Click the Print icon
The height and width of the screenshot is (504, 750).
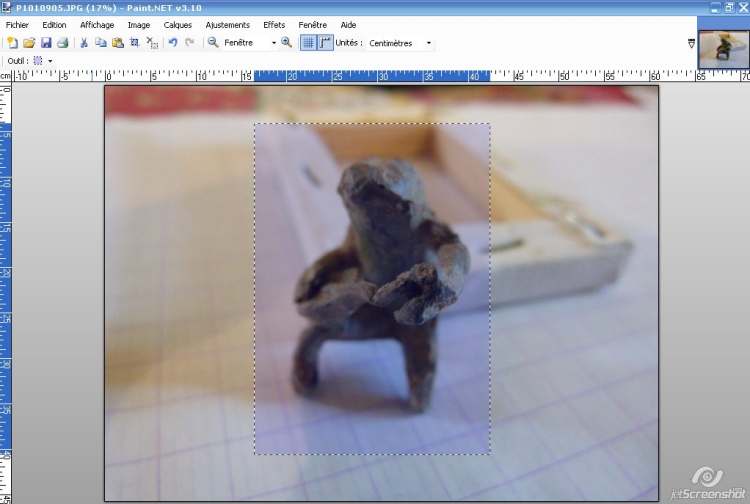pyautogui.click(x=62, y=43)
